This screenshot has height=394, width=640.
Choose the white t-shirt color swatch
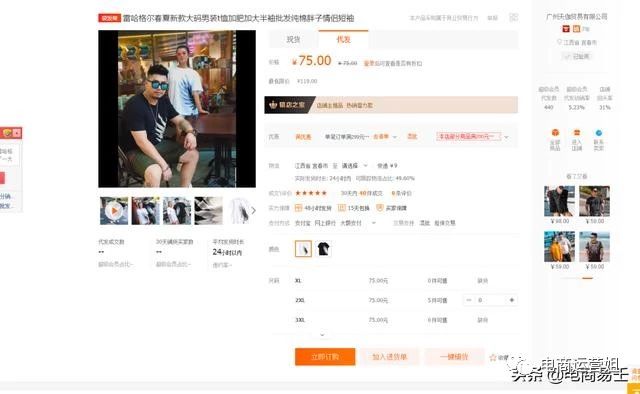click(x=303, y=249)
